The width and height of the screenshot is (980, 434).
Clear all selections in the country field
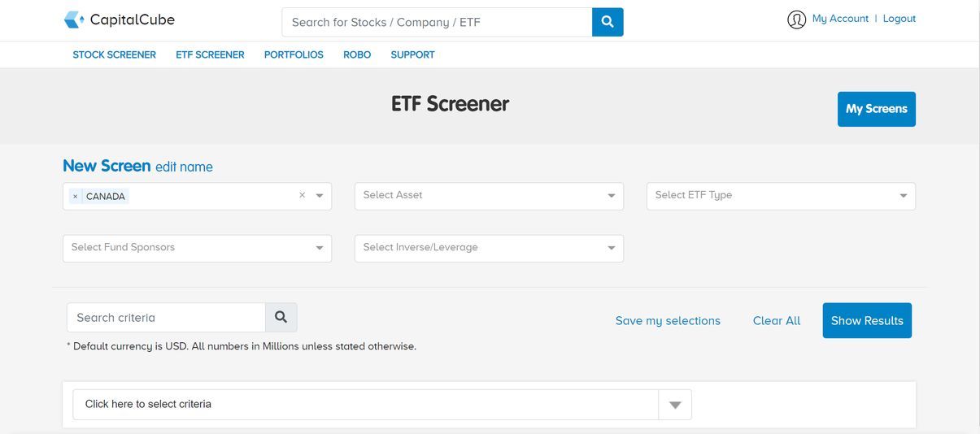pos(302,196)
